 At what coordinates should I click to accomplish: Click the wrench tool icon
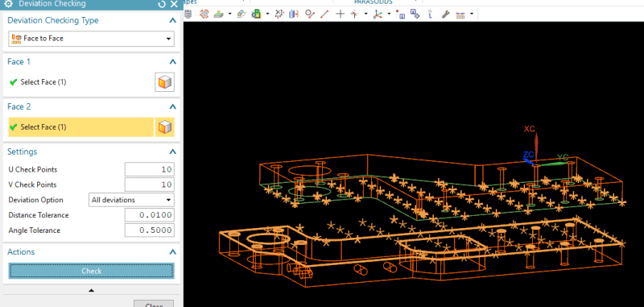tap(445, 14)
